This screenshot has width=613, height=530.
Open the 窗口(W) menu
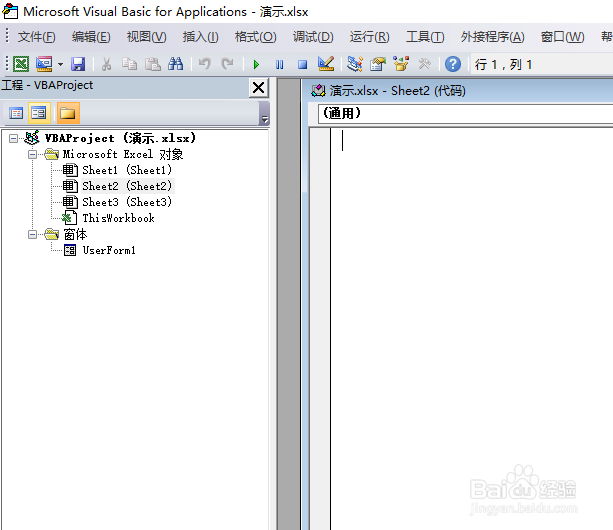click(x=562, y=37)
